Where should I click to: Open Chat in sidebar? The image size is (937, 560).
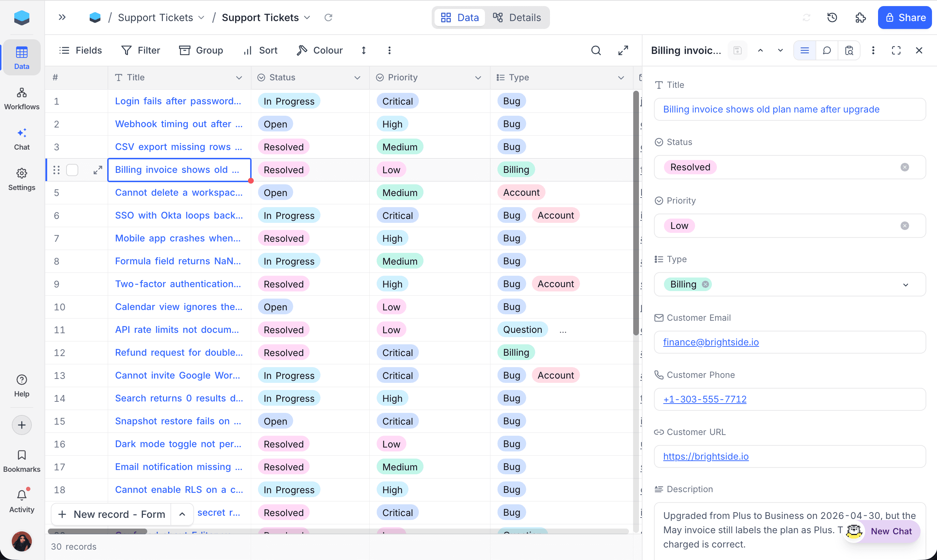click(21, 139)
